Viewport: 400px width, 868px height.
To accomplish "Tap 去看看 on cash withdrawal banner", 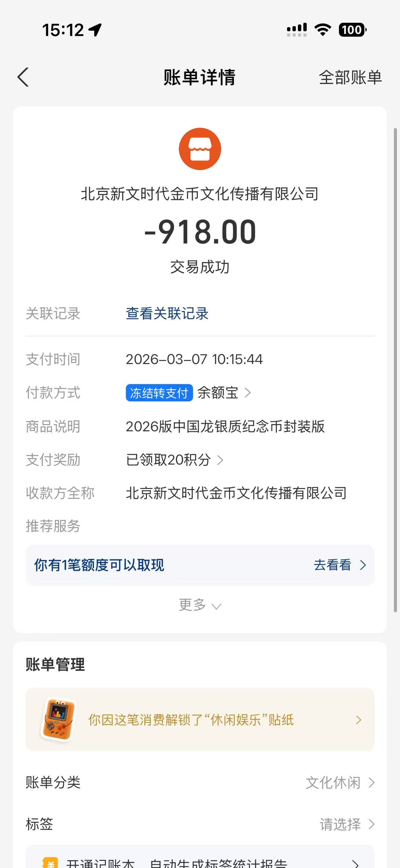I will [339, 565].
